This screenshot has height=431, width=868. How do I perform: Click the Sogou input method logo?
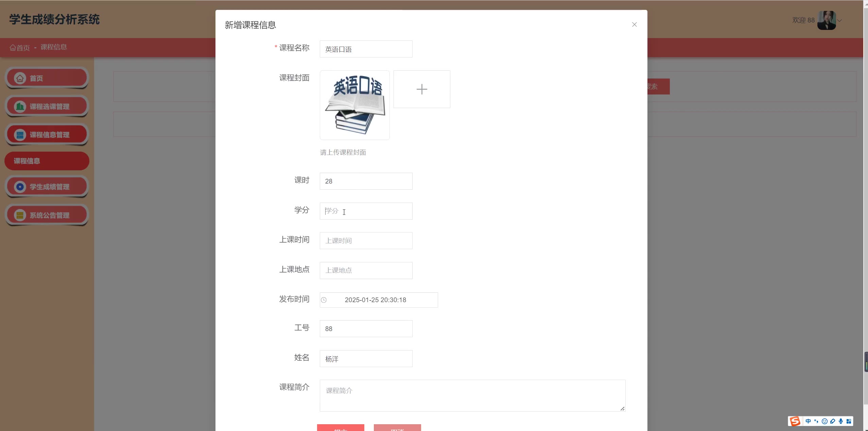click(795, 421)
